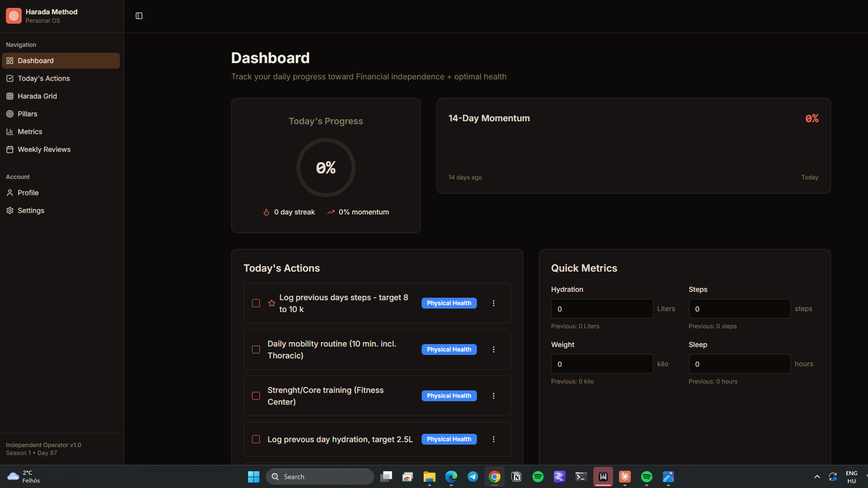Screen dimensions: 868x488
Task: Click the Today's Progress circular ring
Action: pyautogui.click(x=326, y=168)
